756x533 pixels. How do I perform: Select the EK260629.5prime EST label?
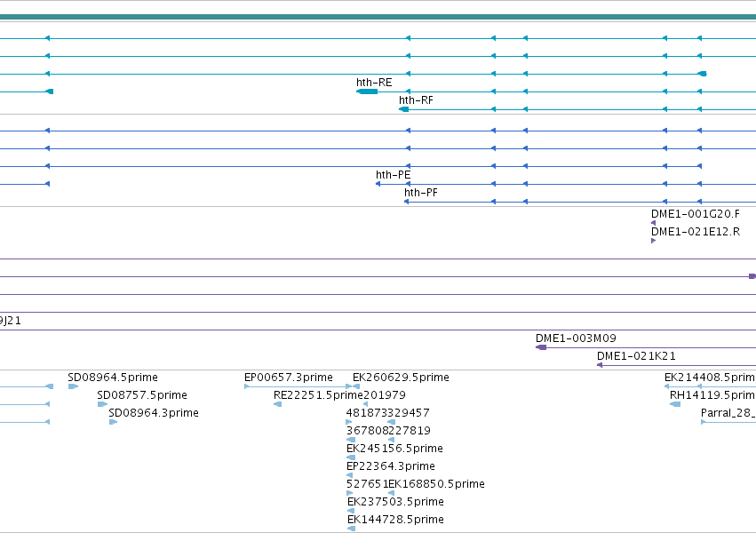[402, 378]
